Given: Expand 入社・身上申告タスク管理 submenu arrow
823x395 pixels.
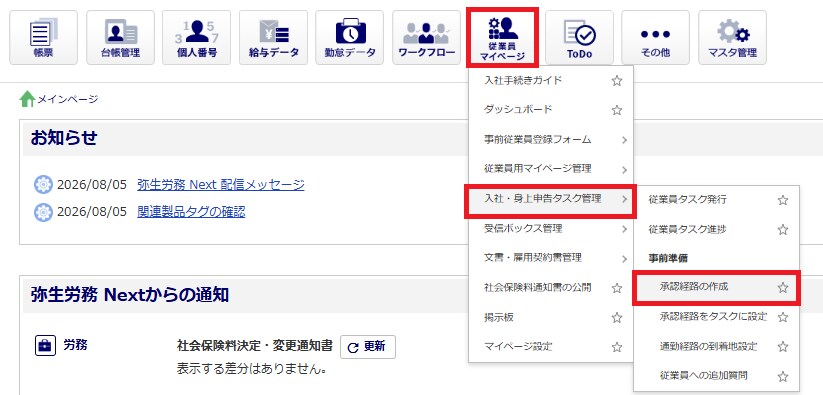Looking at the screenshot, I should (624, 199).
